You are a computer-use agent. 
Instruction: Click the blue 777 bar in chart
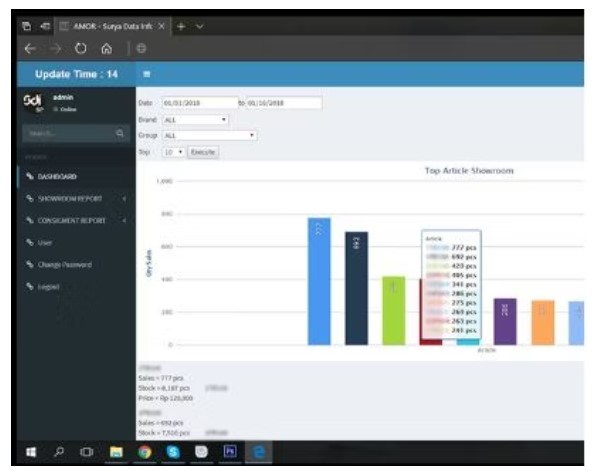point(319,282)
